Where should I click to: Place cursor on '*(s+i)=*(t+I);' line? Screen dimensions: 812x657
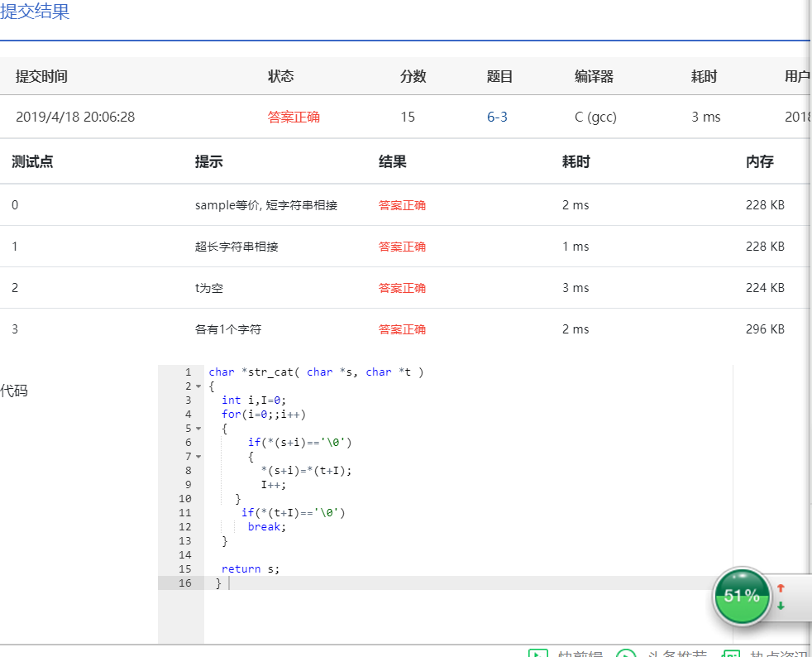[x=306, y=471]
